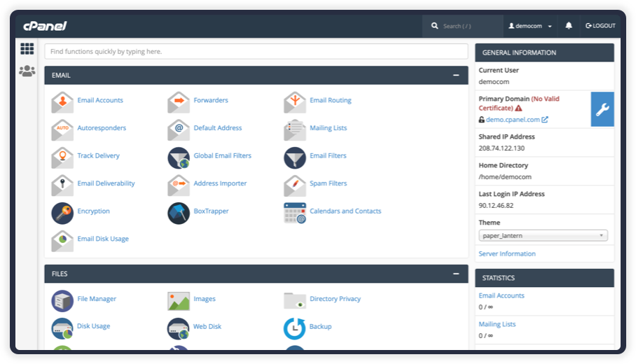Open the User Manager people sidebar icon

pos(27,71)
